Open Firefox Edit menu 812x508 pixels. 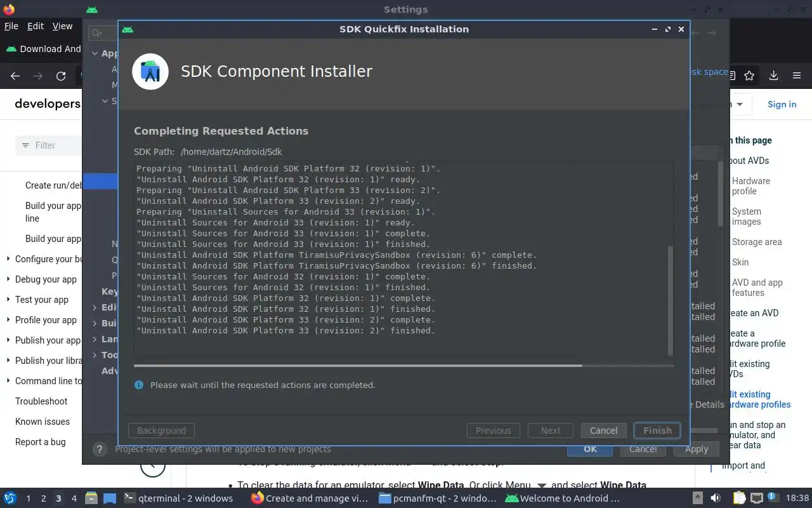coord(36,26)
